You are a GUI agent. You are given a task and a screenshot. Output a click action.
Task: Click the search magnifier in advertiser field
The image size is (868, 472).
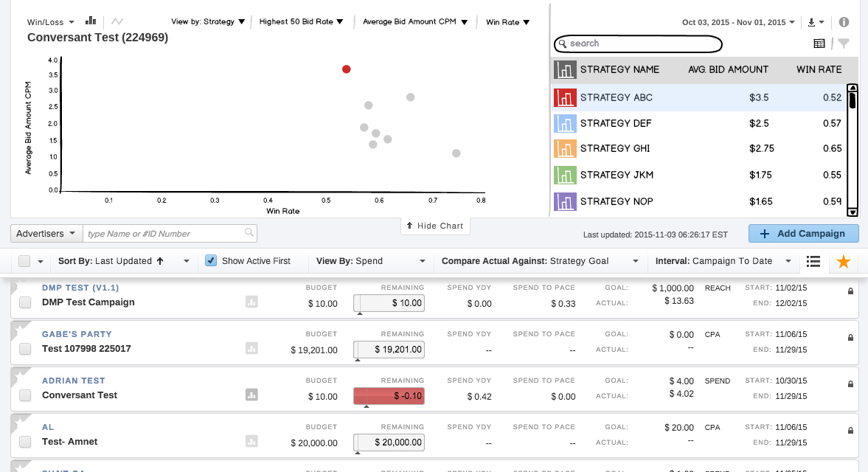pos(249,233)
